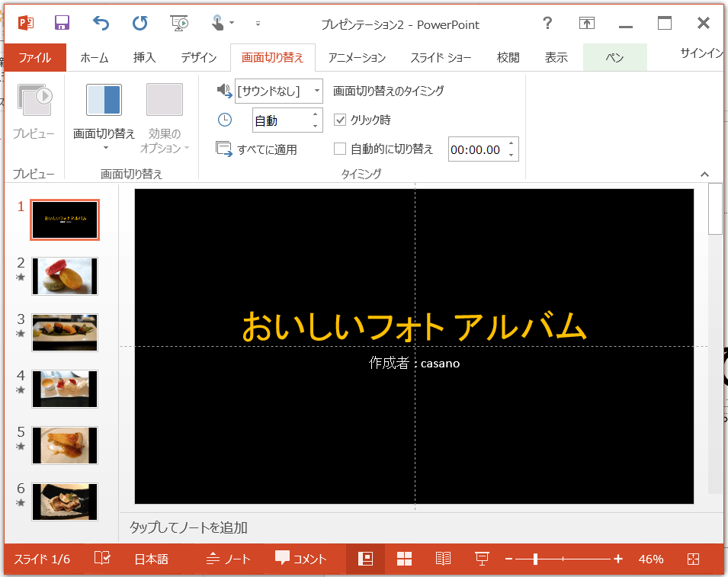728x577 pixels.
Task: Switch to Slide Sorter view
Action: [404, 559]
